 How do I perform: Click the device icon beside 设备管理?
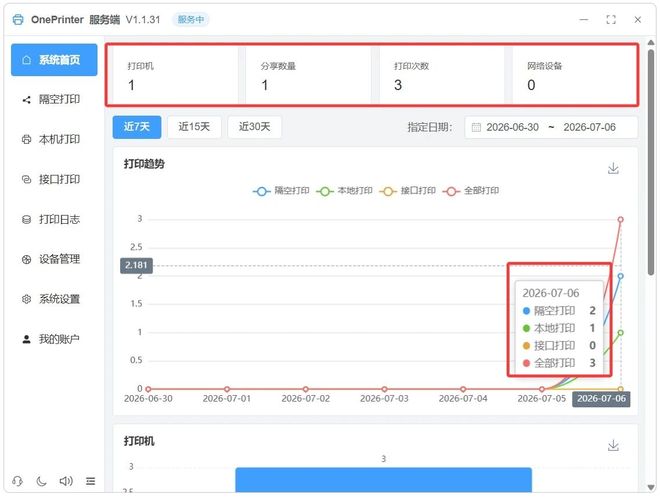pos(27,259)
